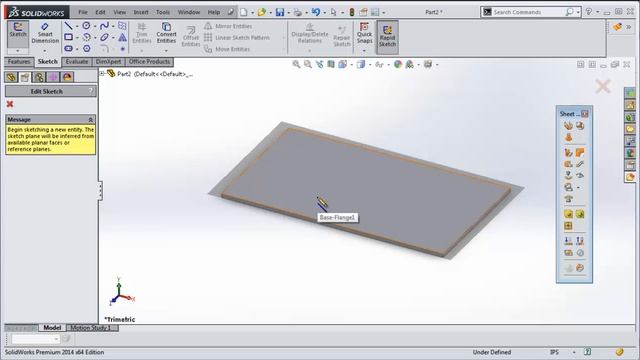640x360 pixels.
Task: Open the File menu
Action: click(x=83, y=12)
